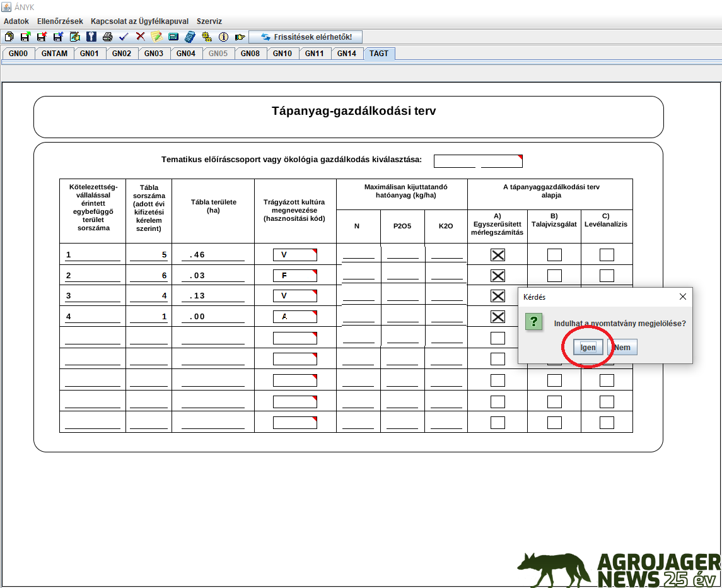Click the red X delete icon
722x588 pixels.
[140, 37]
